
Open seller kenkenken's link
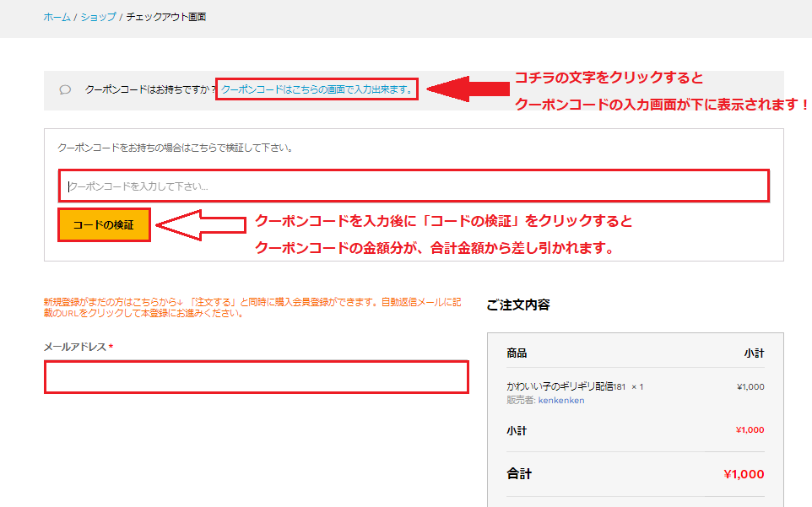560,400
